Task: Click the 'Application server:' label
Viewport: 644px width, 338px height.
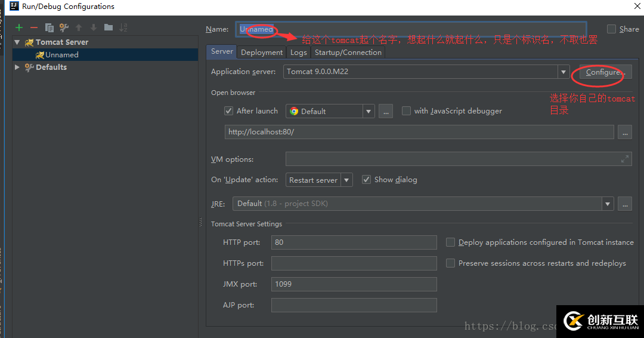Action: [x=243, y=72]
